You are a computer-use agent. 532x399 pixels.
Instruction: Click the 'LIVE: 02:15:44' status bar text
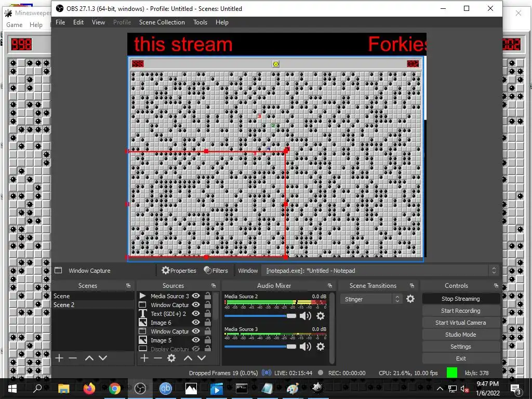[293, 373]
